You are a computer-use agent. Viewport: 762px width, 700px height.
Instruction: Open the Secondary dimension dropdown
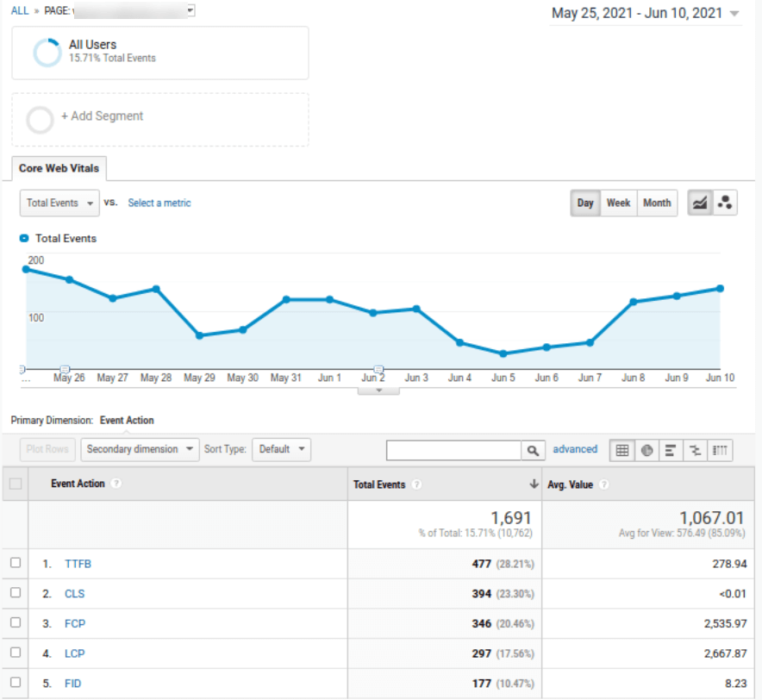[x=139, y=449]
